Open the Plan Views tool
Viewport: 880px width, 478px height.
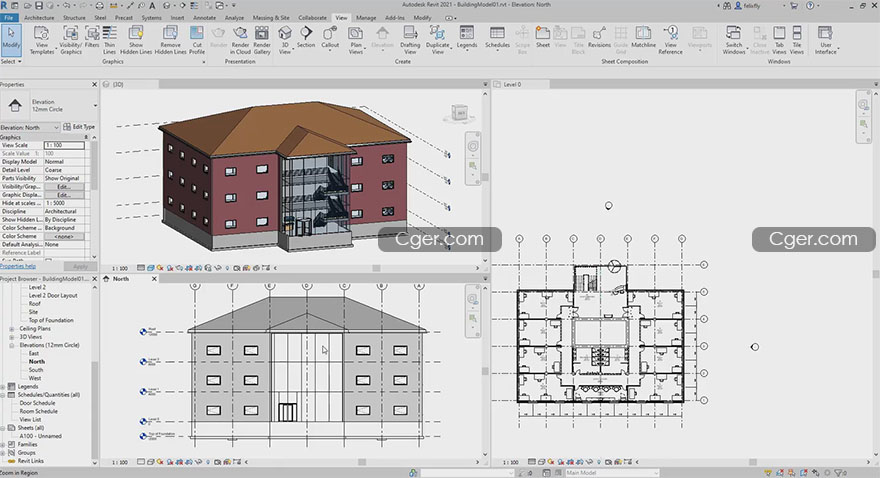pos(356,40)
